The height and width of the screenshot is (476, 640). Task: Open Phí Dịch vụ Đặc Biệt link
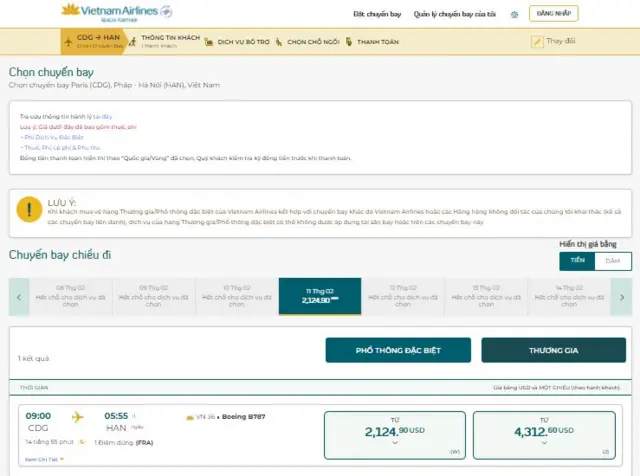click(52, 137)
